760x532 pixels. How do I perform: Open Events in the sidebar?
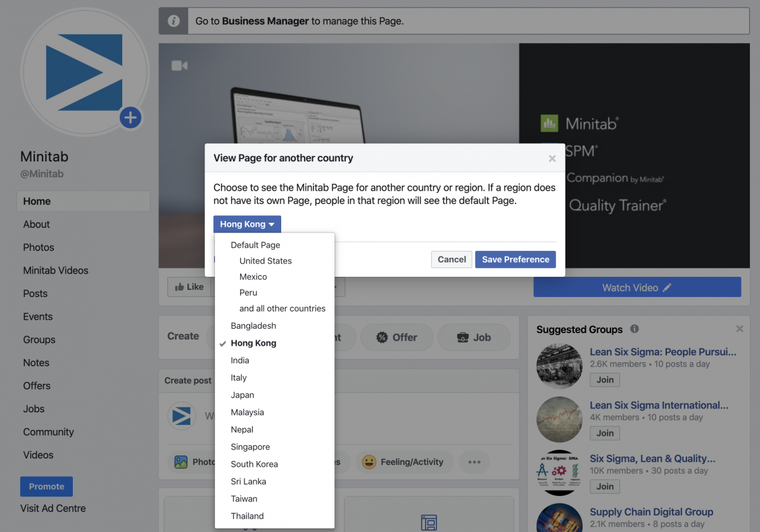point(38,317)
